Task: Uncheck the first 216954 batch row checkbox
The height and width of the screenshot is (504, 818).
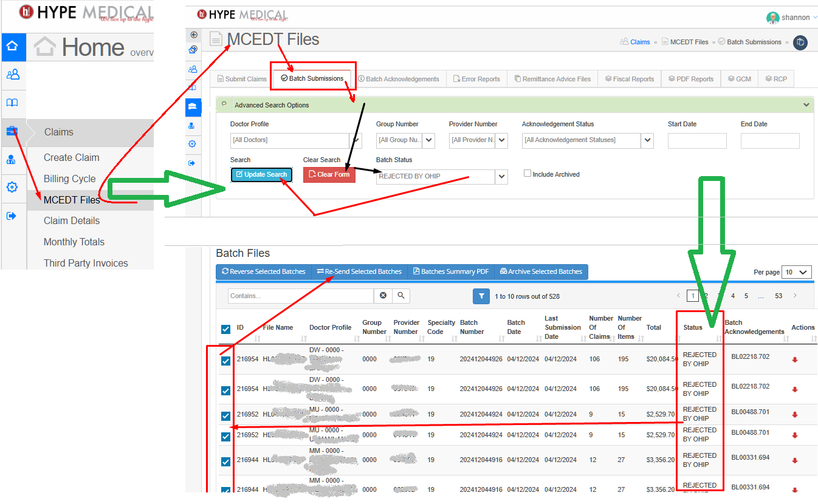Action: 225,361
